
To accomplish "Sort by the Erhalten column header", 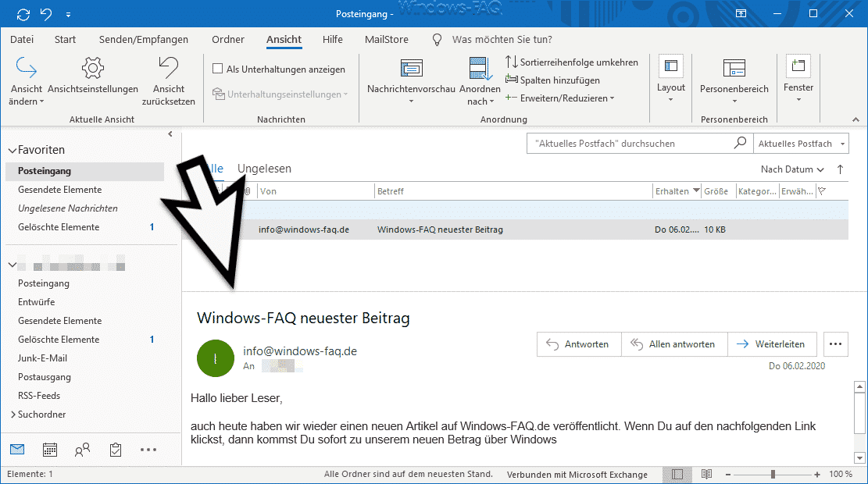I will [x=677, y=191].
